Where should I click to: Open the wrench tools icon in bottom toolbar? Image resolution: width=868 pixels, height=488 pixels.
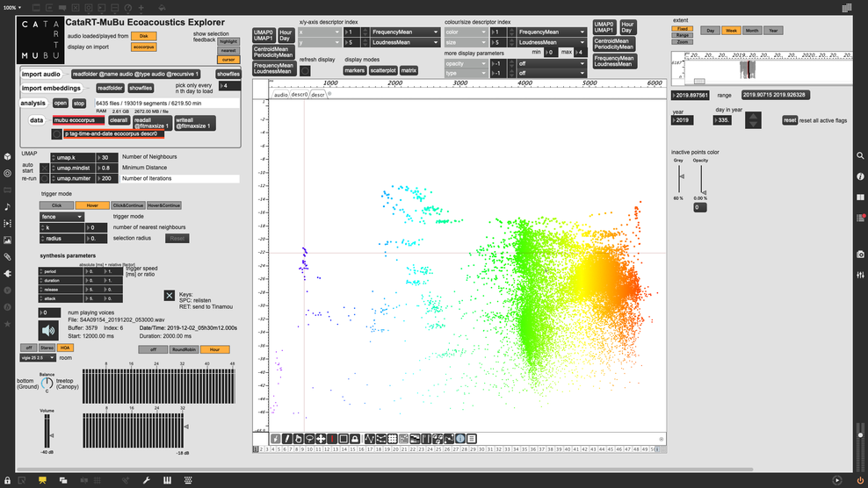point(146,480)
